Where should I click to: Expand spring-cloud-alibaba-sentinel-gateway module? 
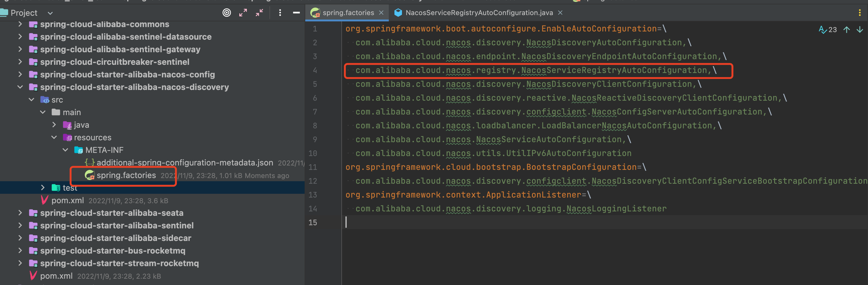(x=20, y=49)
